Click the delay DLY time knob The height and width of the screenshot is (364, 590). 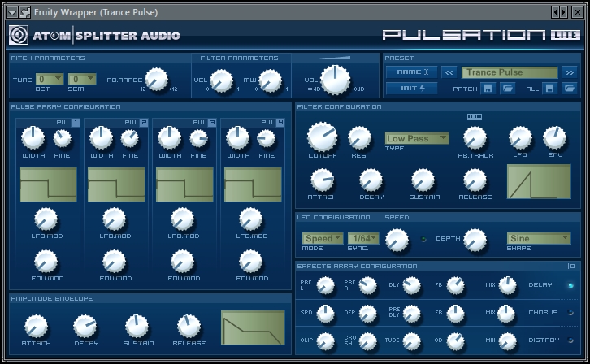(412, 285)
